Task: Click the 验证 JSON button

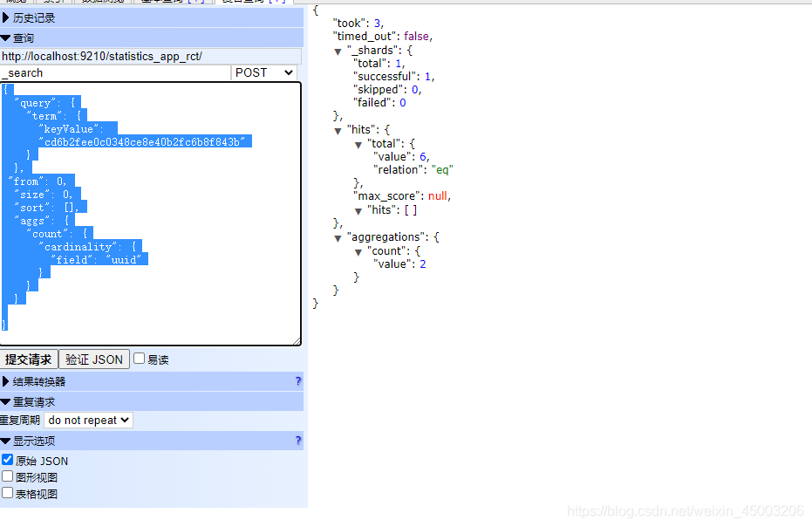Action: point(93,359)
